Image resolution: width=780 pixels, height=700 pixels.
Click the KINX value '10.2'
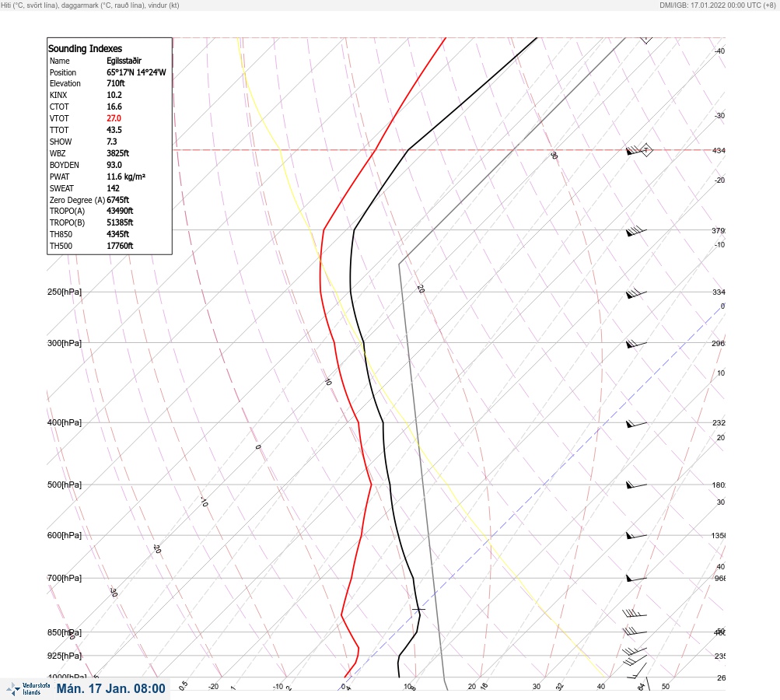tap(114, 95)
